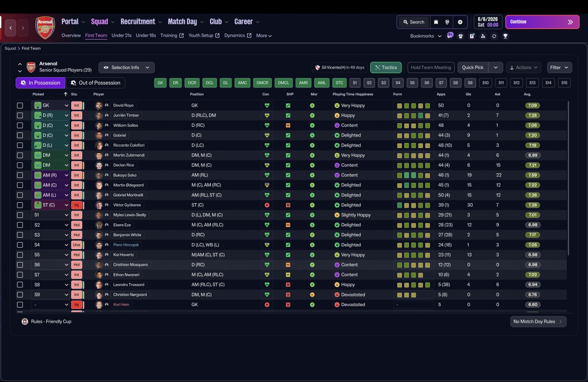
Task: Click Viktor Gyökeres' red injury condition icon
Action: coord(266,205)
